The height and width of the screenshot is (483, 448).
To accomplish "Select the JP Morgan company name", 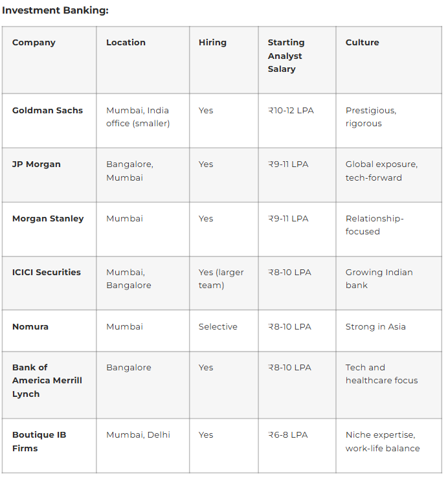I will [36, 164].
